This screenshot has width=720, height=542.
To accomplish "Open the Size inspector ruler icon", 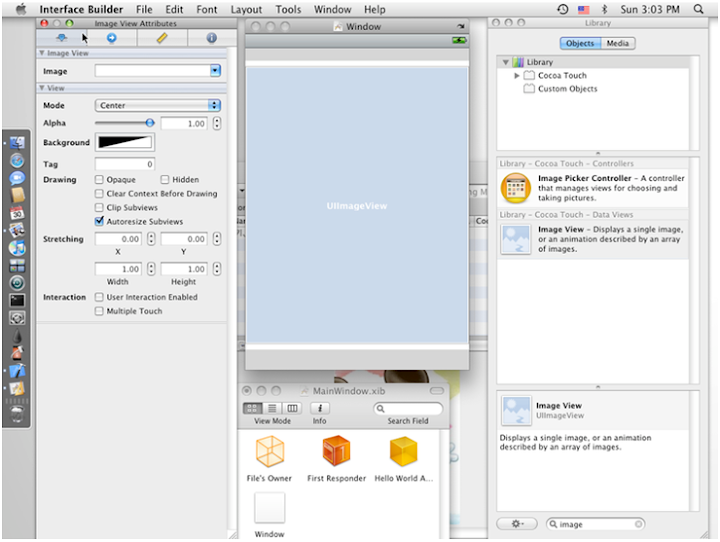I will 162,38.
